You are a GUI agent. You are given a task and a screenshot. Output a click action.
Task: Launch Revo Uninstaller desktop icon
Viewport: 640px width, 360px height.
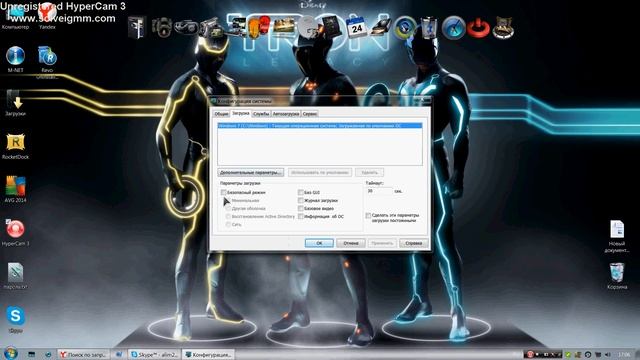tap(47, 61)
